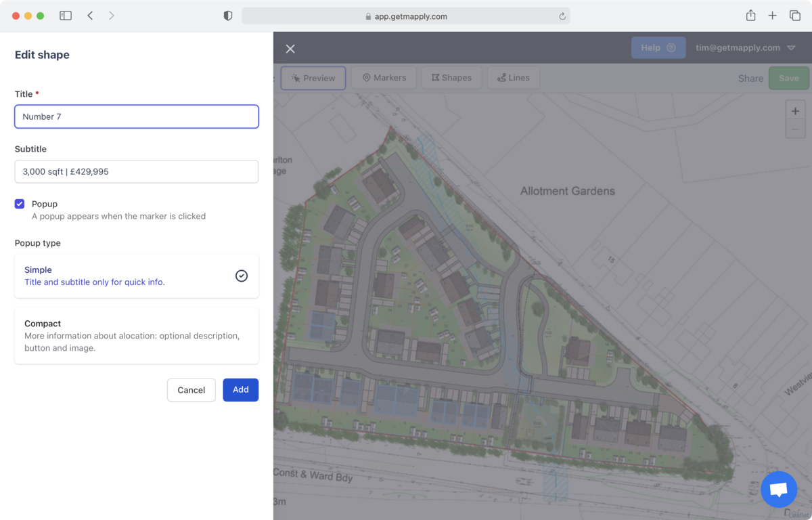The width and height of the screenshot is (812, 520).
Task: Click the Add button
Action: click(x=240, y=389)
